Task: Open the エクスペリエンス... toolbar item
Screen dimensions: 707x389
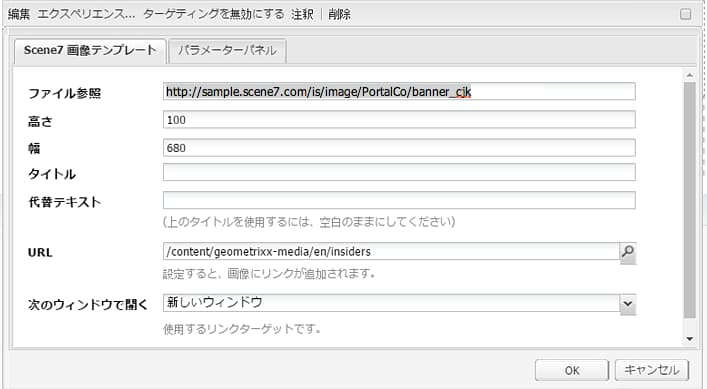Action: point(86,14)
